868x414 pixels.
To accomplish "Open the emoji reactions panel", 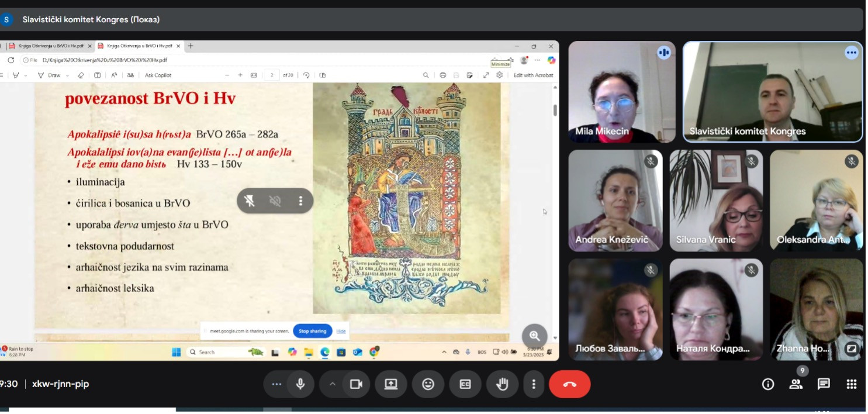I will pyautogui.click(x=428, y=384).
